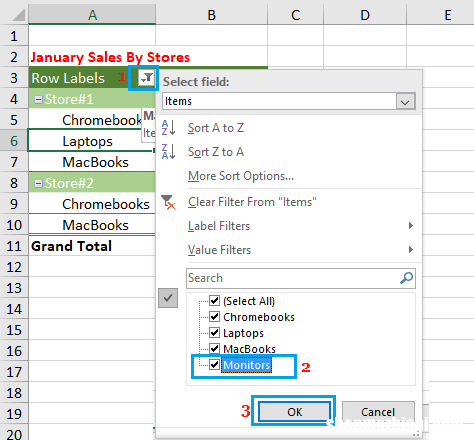Collapse the Store#1 group
The image size is (474, 440).
click(39, 99)
